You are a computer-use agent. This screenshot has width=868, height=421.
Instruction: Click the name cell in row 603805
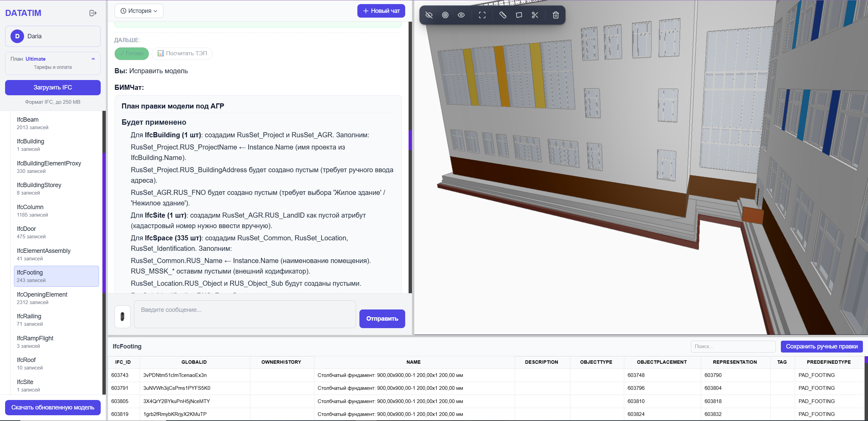[414, 401]
